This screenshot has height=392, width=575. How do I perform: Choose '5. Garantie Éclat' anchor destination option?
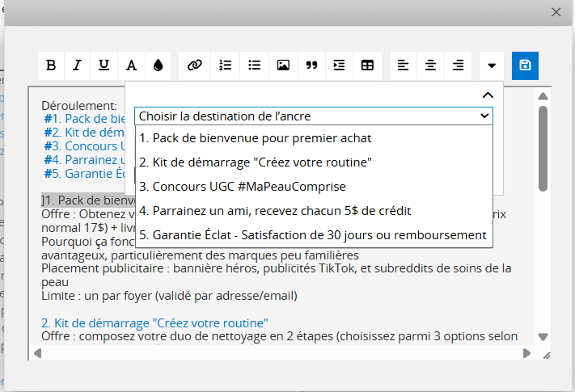pos(313,235)
